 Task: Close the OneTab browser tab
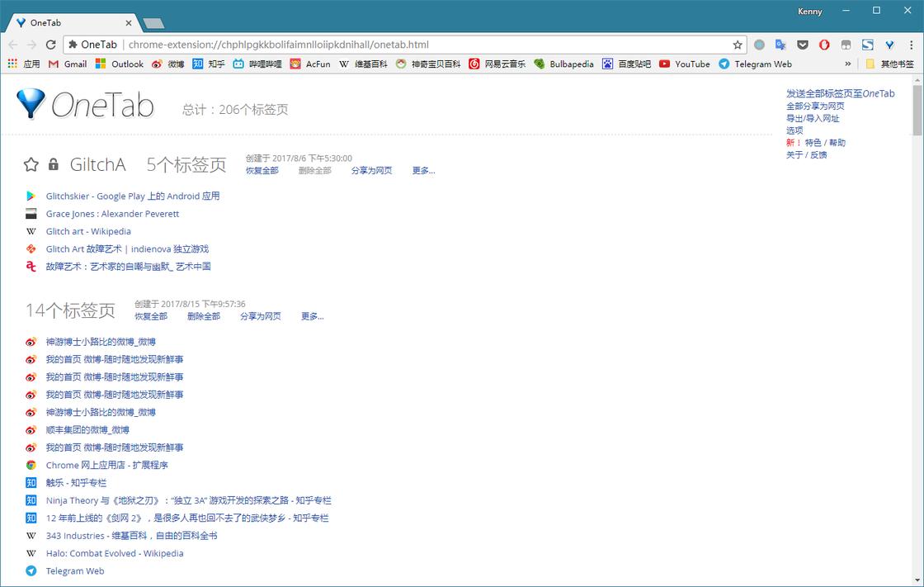click(x=129, y=23)
